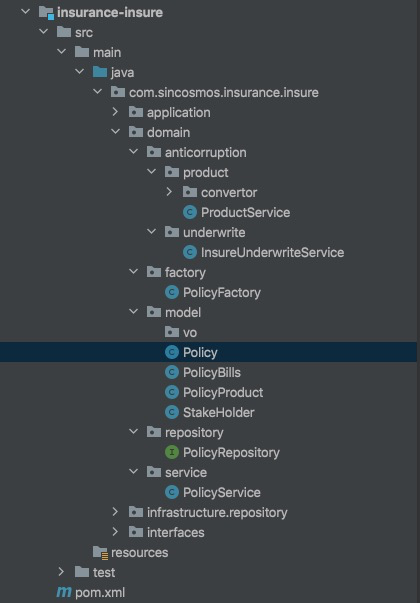
Task: Click the StakeHolder class icon
Action: [172, 412]
